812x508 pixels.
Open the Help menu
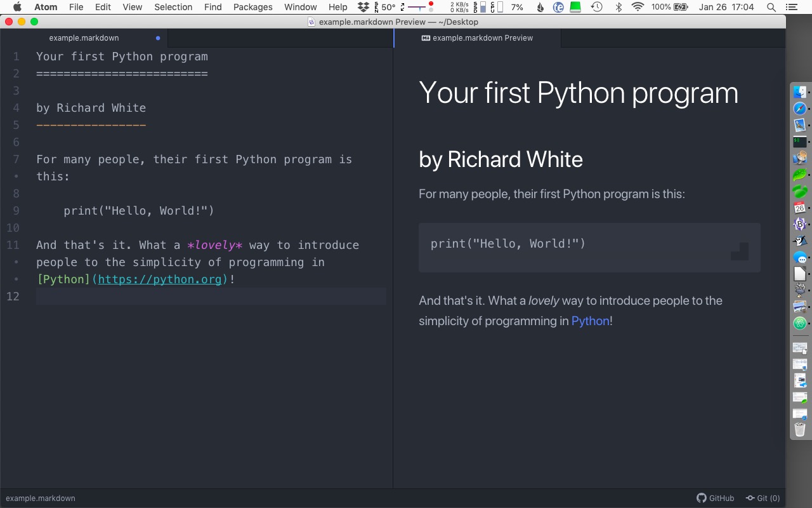click(x=338, y=7)
